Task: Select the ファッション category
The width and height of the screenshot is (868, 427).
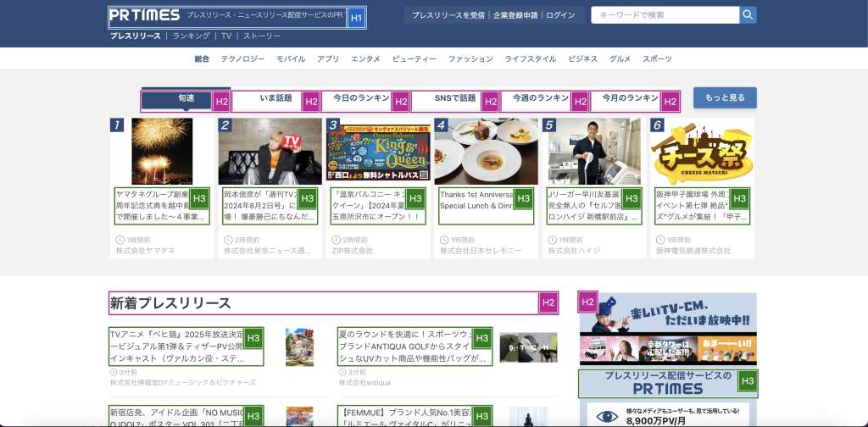Action: pos(470,58)
